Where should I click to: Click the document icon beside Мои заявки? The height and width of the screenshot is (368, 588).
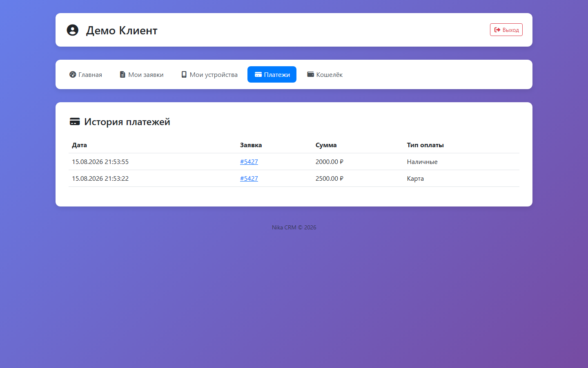click(x=122, y=74)
